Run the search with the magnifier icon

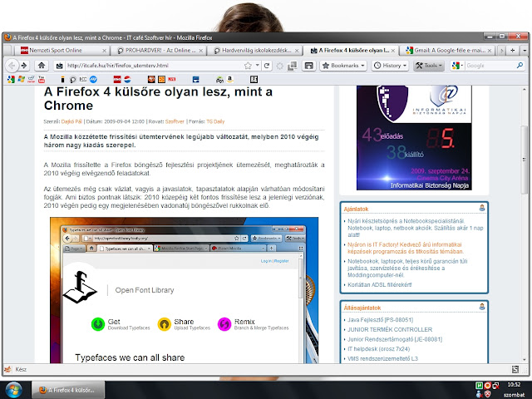pyautogui.click(x=520, y=66)
